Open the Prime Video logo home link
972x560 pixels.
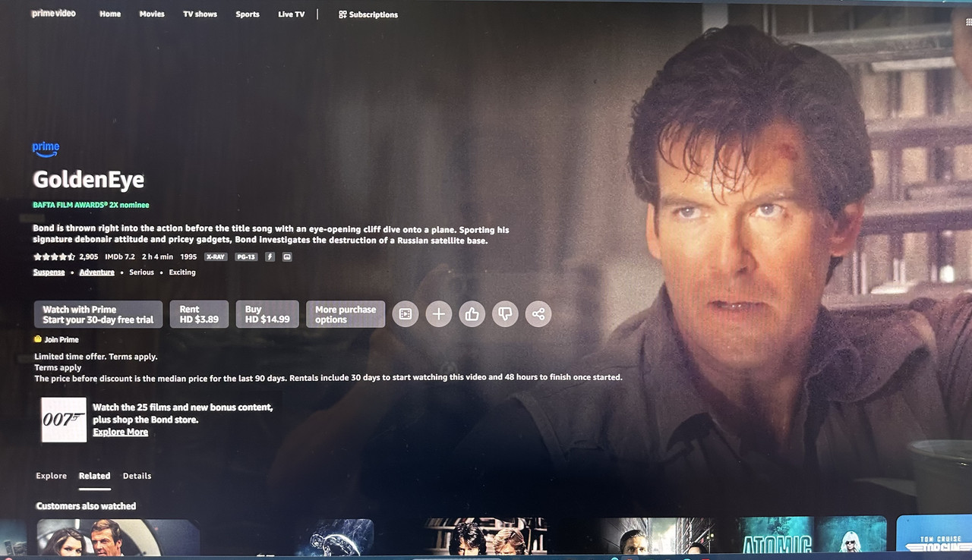pos(54,14)
